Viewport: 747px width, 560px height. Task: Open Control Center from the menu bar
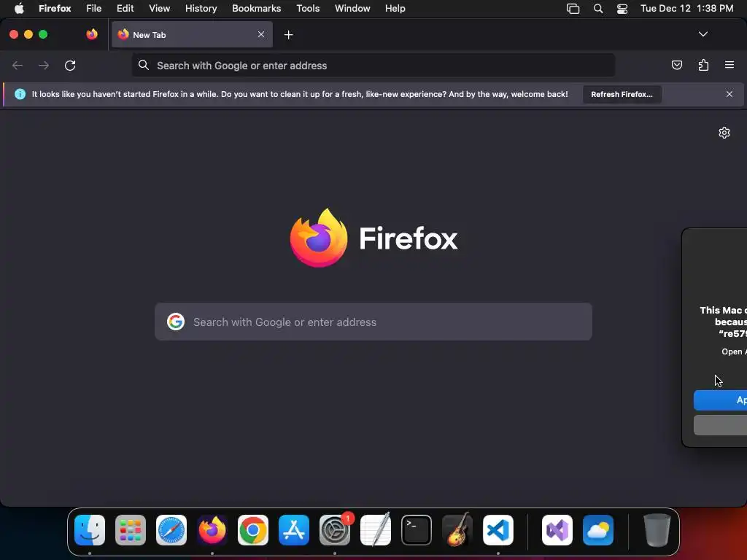622,9
